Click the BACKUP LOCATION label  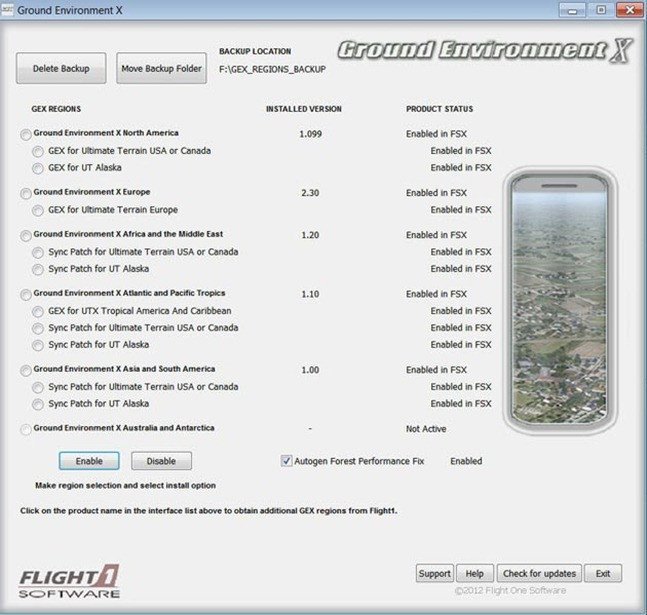coord(255,51)
